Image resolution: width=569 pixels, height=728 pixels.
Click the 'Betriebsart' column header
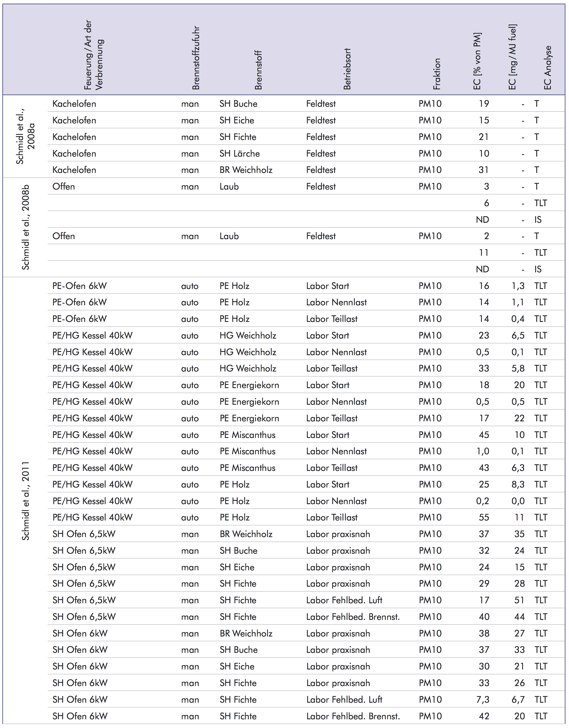pos(347,69)
